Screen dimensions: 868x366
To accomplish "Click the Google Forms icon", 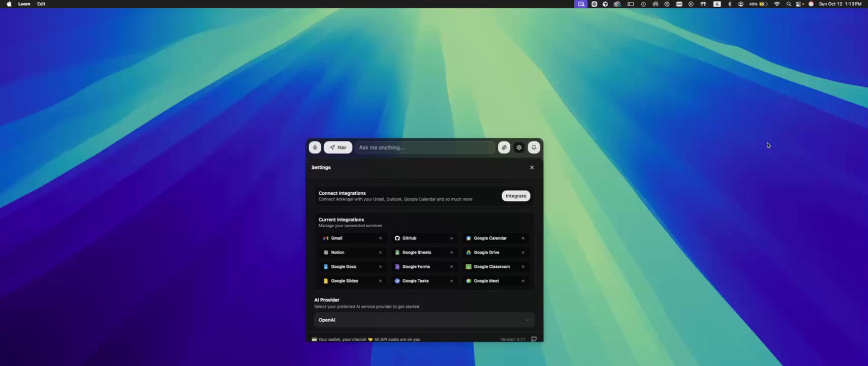I will (397, 266).
